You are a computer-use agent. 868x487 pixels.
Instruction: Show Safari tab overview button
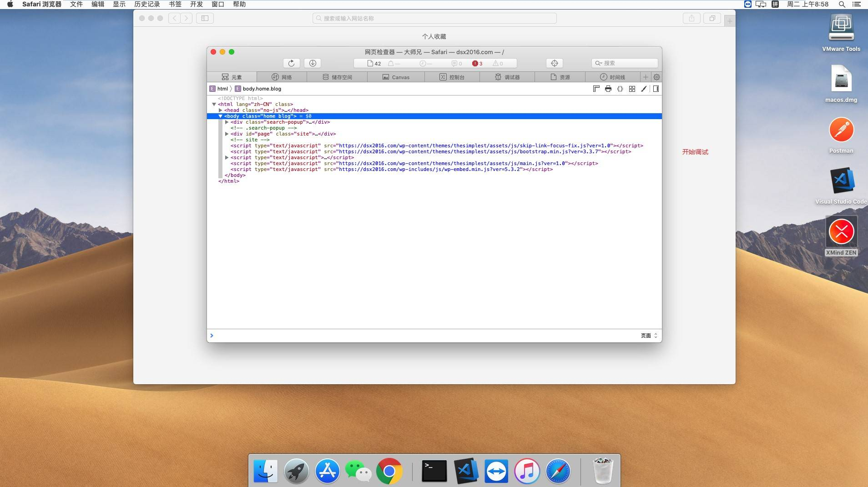(712, 18)
